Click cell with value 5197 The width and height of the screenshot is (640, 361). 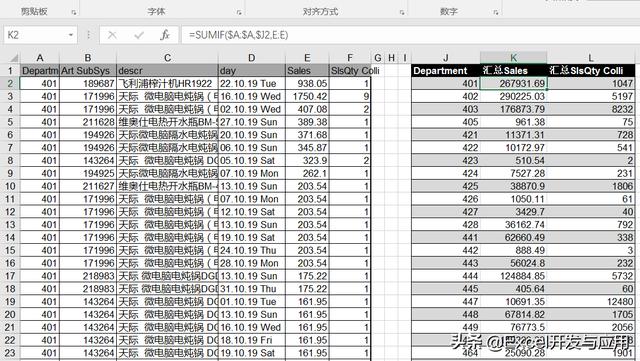591,96
